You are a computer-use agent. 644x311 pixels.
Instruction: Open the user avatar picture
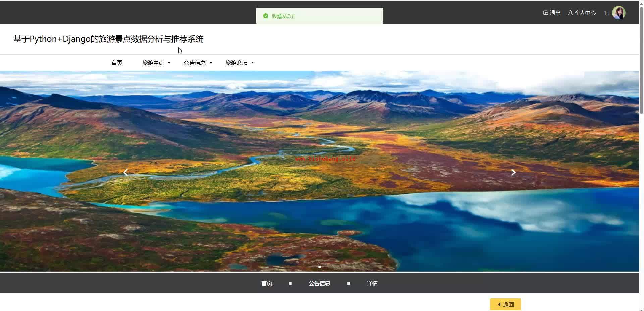619,13
